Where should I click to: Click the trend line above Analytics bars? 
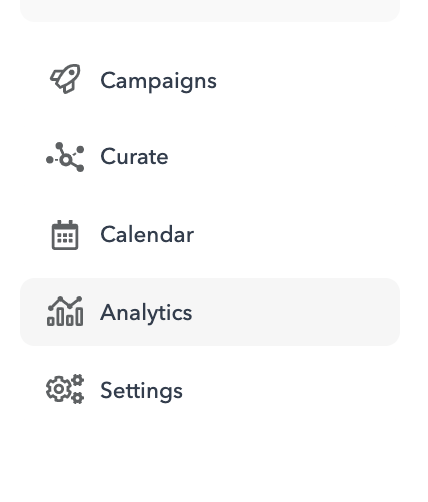65,302
